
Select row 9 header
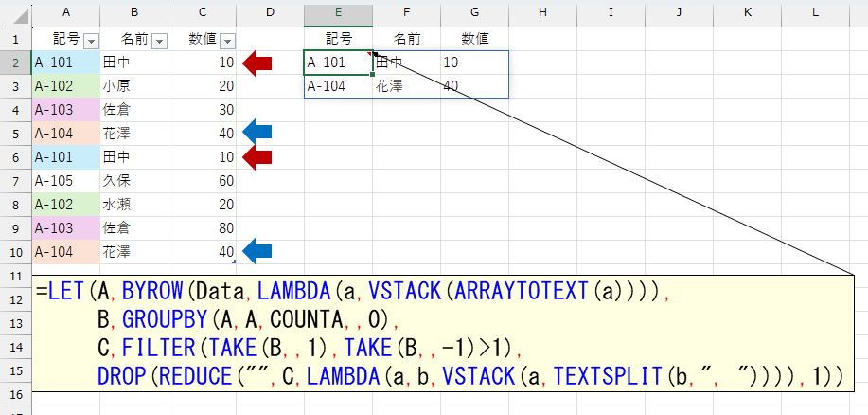(x=16, y=228)
